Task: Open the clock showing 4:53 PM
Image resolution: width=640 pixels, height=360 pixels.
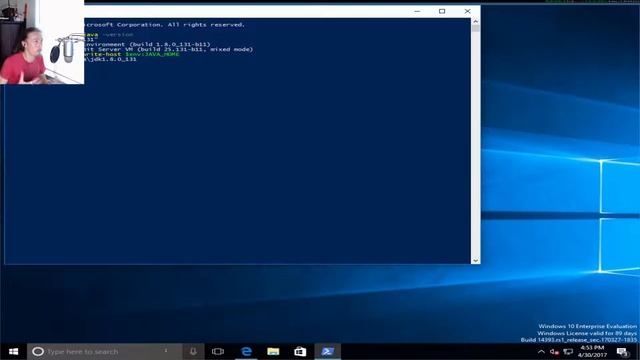Action: pyautogui.click(x=592, y=351)
